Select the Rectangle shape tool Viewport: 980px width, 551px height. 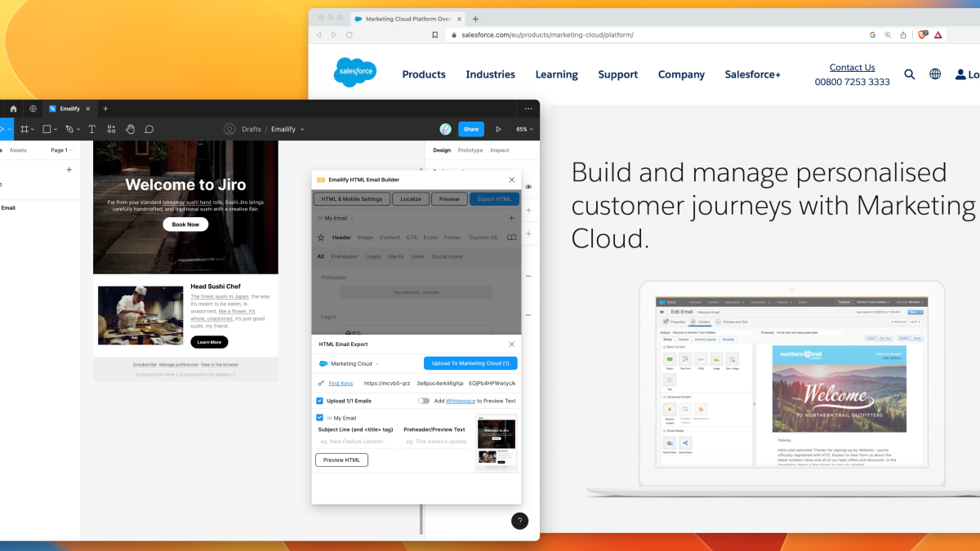[49, 129]
